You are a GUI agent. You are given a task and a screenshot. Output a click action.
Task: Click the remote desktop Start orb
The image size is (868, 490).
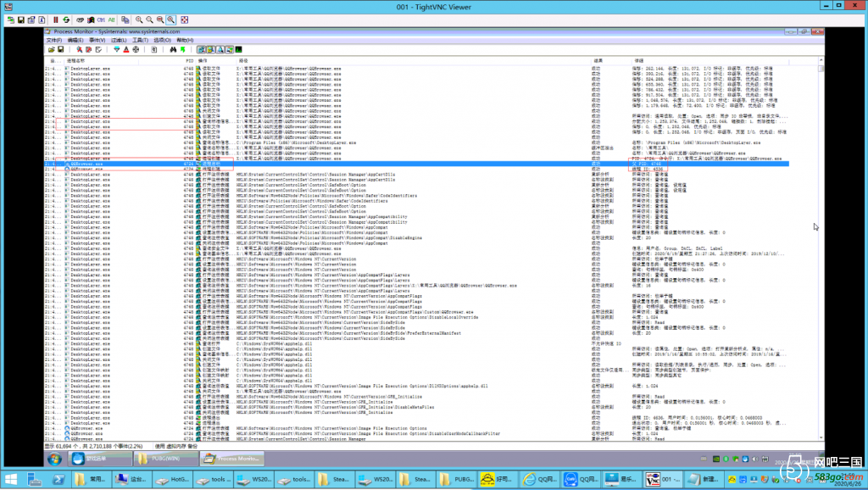click(54, 459)
